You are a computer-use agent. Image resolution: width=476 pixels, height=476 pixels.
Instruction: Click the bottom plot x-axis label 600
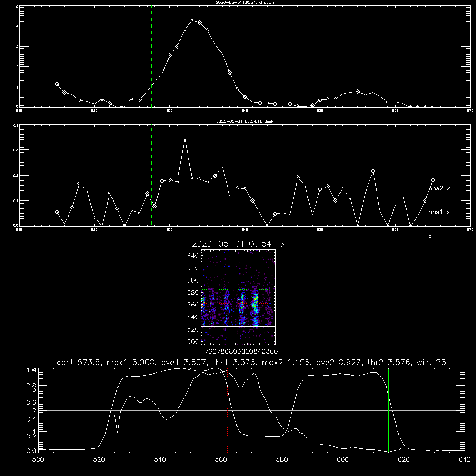[343, 460]
